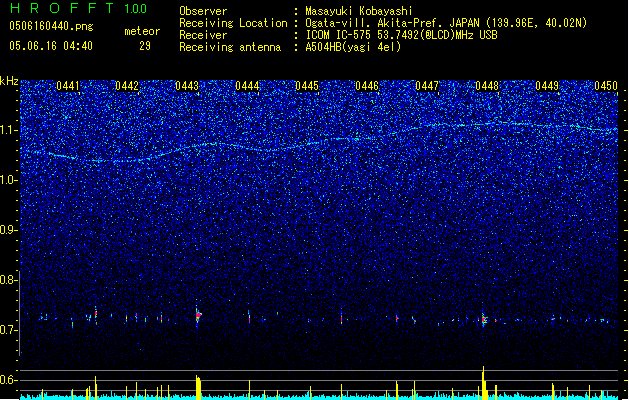This screenshot has width=629, height=400.
Task: Click the strong meteor echo near 0443
Action: (x=198, y=315)
